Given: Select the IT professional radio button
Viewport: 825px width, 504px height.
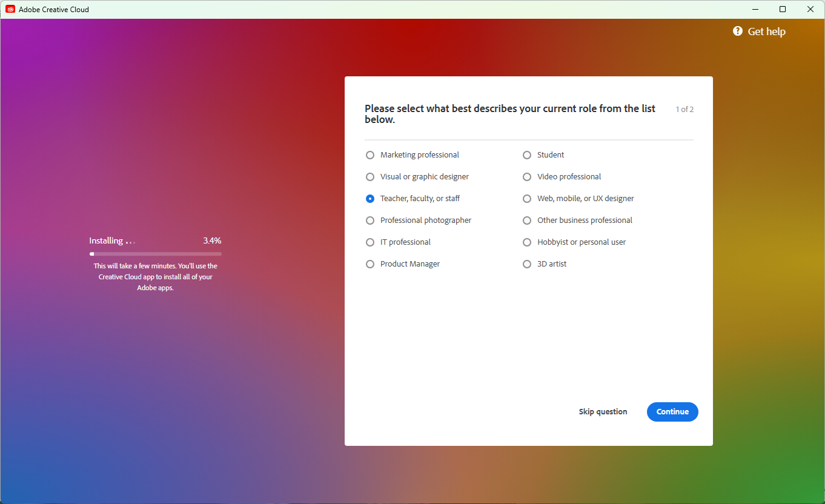Looking at the screenshot, I should click(x=370, y=242).
